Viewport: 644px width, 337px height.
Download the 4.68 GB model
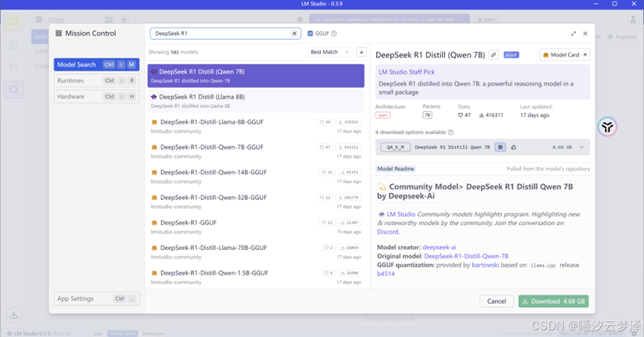553,301
